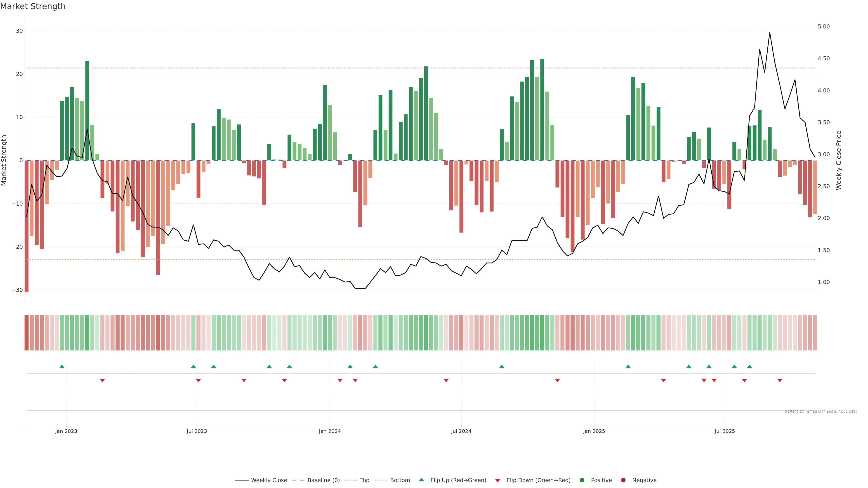
Task: Click the 5.00 tick on the right axis
Action: click(x=823, y=27)
